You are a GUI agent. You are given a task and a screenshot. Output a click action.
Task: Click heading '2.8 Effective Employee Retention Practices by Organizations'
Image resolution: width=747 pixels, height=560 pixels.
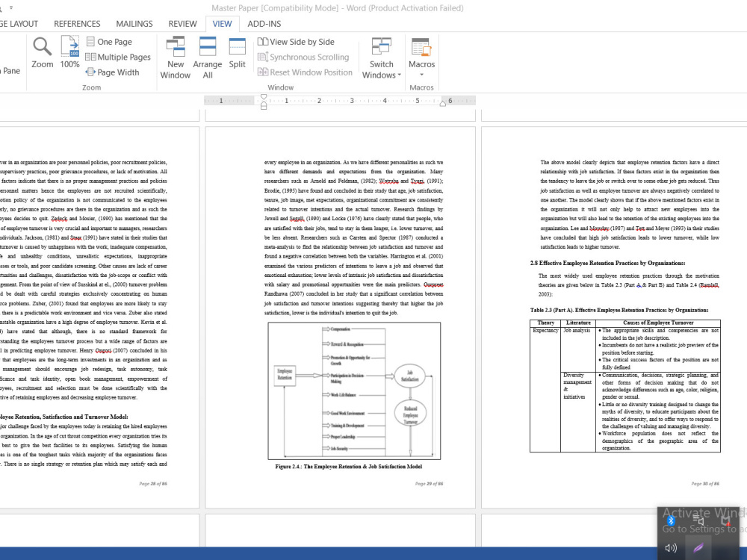(607, 263)
